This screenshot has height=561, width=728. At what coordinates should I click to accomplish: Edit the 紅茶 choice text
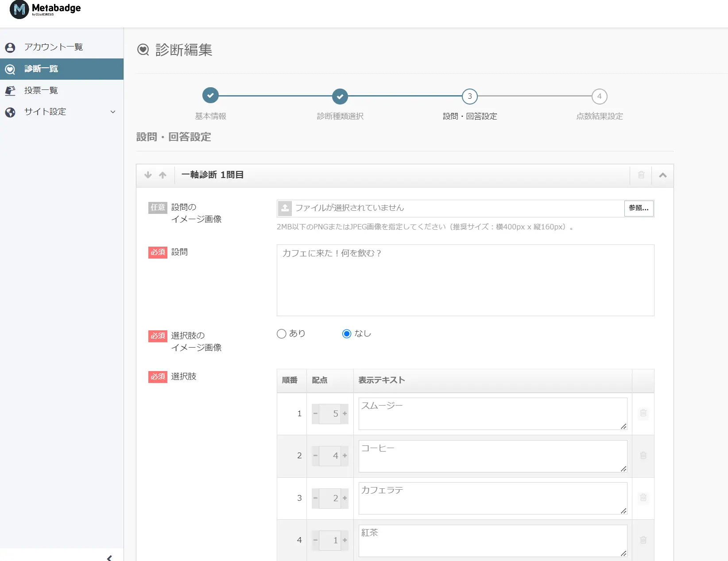coord(493,541)
